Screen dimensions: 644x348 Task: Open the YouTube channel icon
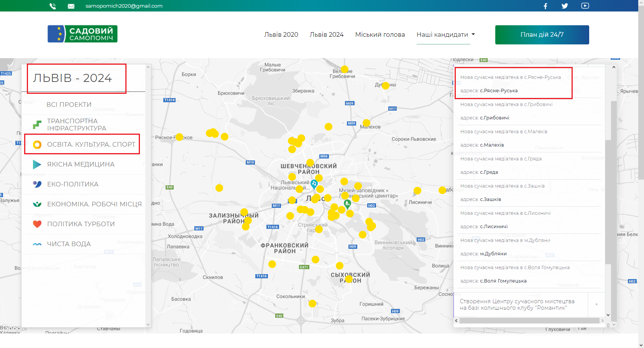(585, 6)
